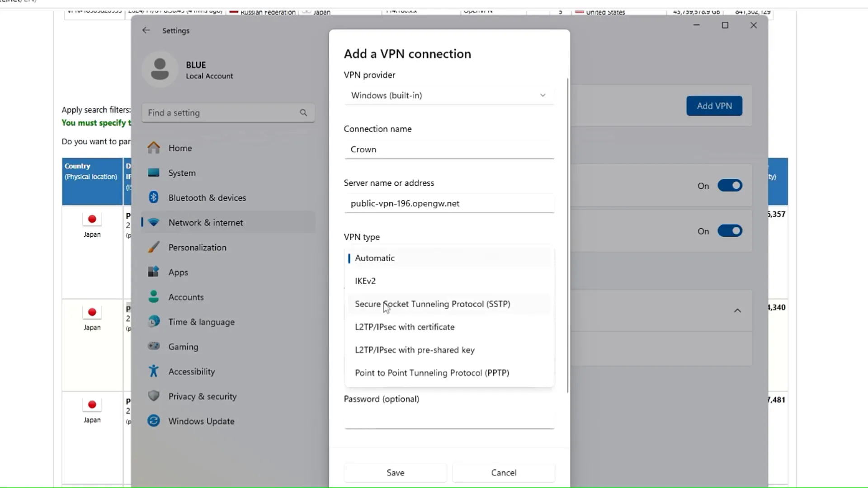Click the Country column header
This screenshot has width=868, height=488.
[92, 182]
